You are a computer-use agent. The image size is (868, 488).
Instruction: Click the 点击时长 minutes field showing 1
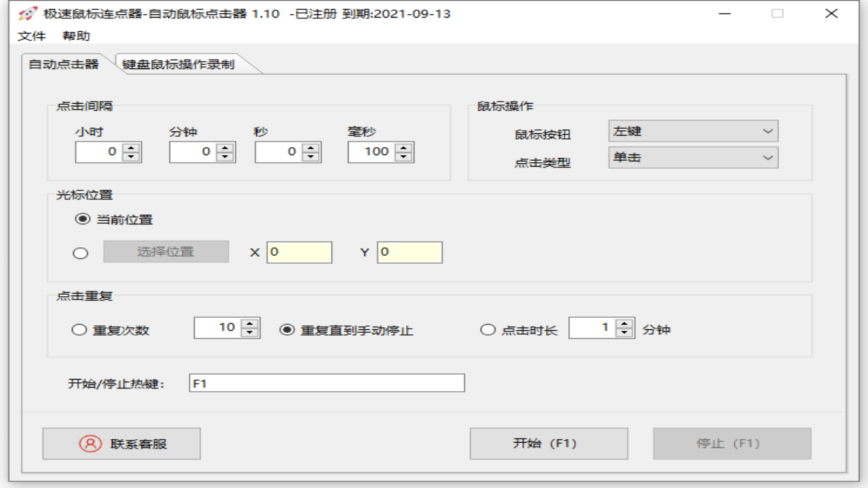click(x=591, y=328)
